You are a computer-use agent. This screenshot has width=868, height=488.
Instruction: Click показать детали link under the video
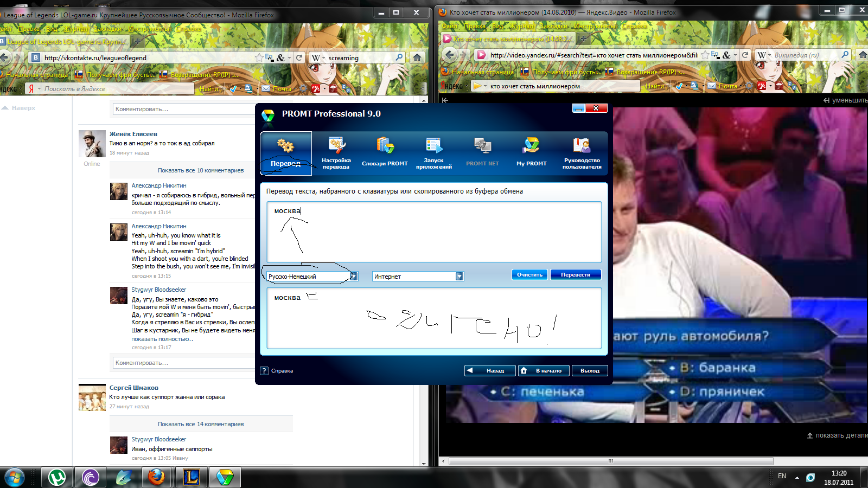click(838, 435)
